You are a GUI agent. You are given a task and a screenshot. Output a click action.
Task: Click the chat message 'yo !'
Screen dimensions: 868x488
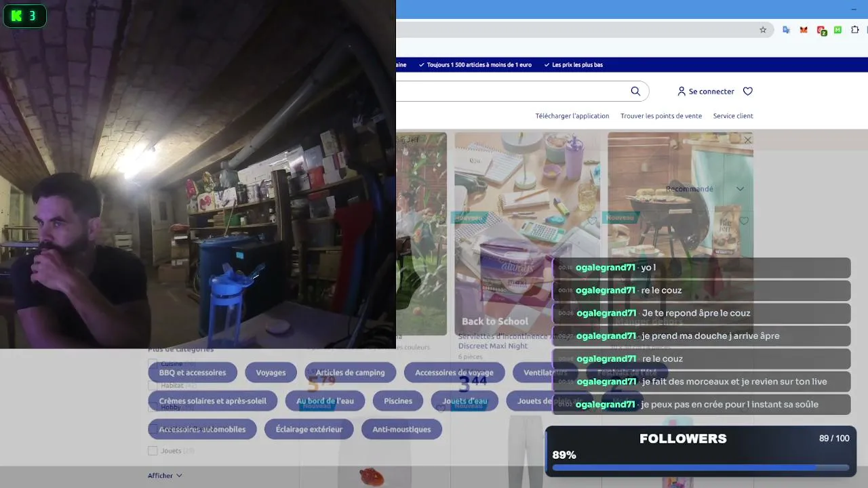click(701, 268)
